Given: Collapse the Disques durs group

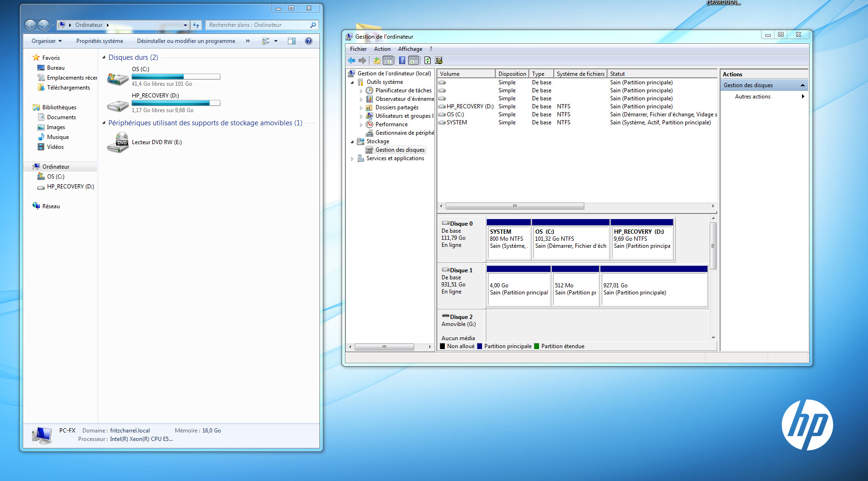Looking at the screenshot, I should coord(104,57).
